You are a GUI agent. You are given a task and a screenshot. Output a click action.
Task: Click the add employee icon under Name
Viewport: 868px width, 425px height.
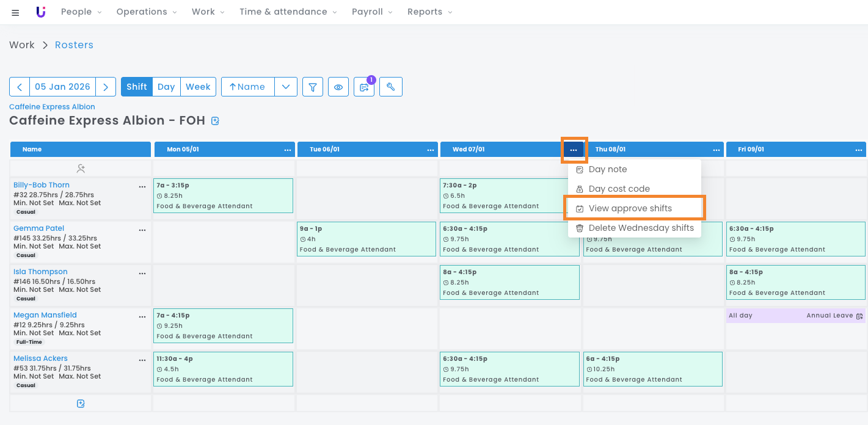coord(81,168)
